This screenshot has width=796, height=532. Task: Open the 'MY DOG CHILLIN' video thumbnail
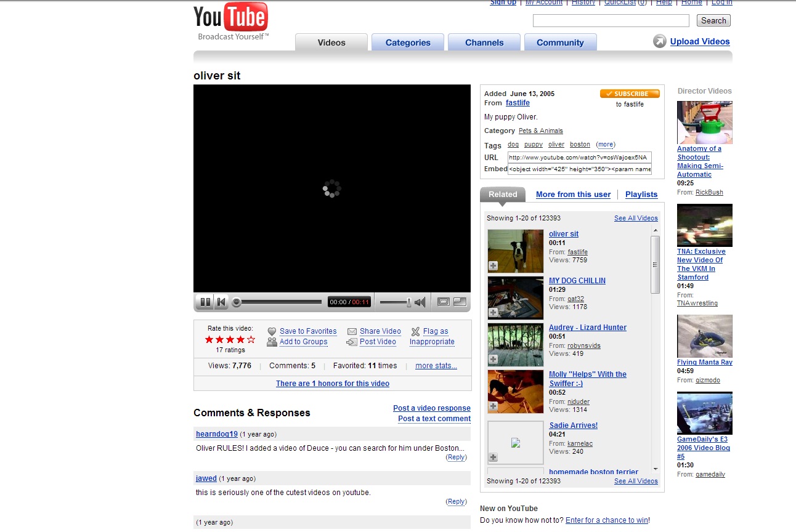(x=516, y=297)
